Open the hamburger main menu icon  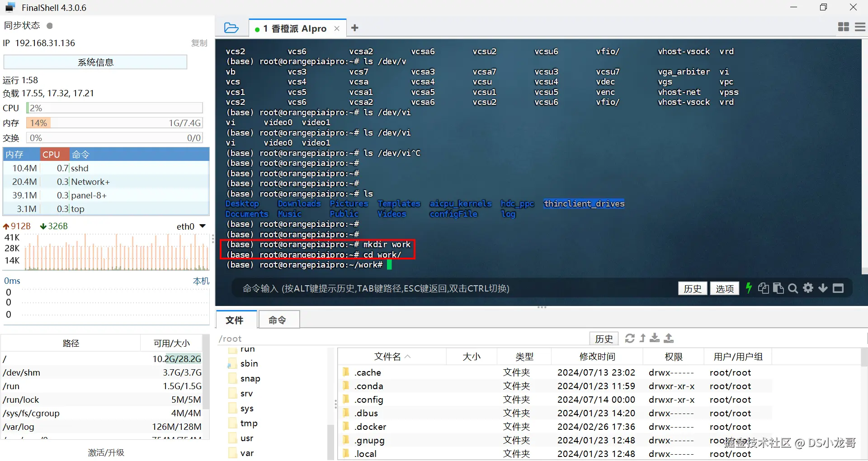coord(860,27)
